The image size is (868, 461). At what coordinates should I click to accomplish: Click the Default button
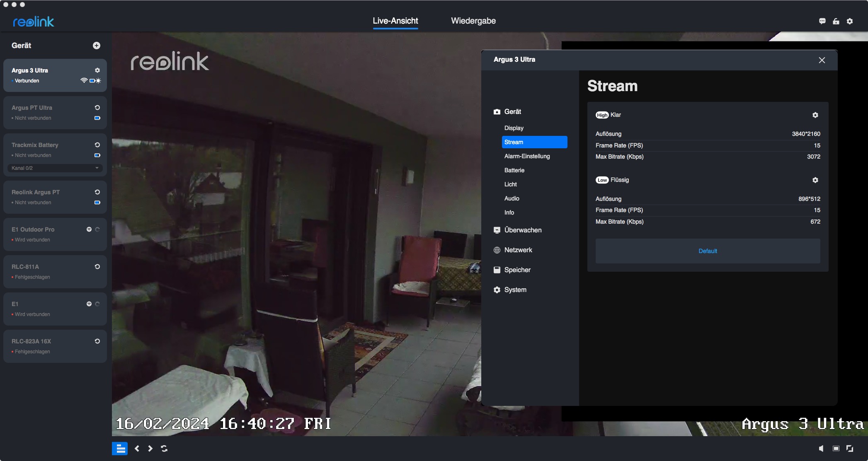708,251
